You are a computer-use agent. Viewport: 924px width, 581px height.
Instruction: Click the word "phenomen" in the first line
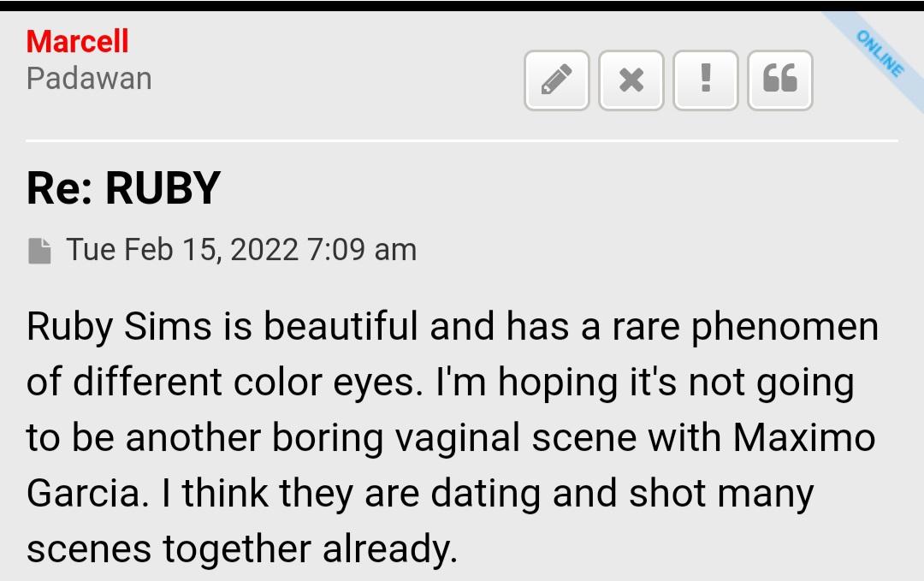(785, 328)
